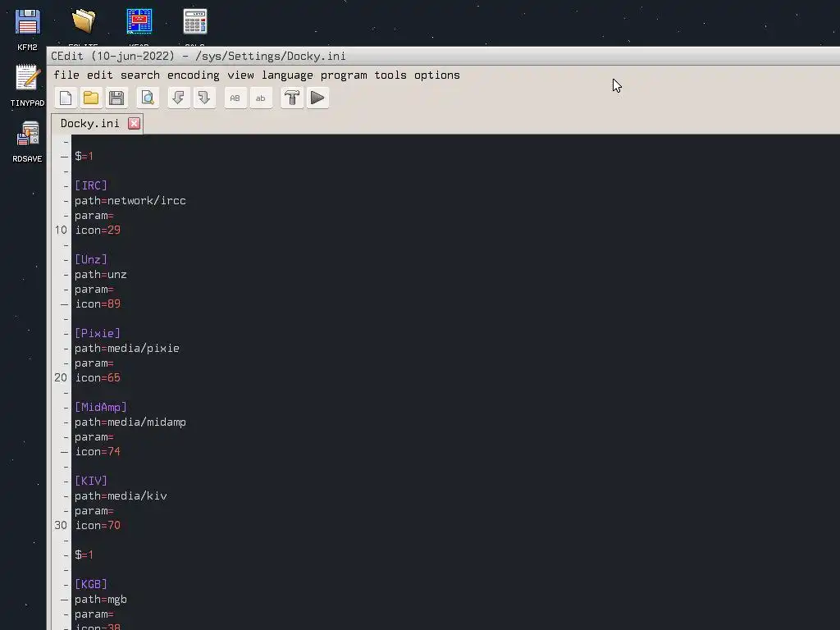Viewport: 840px width, 630px height.
Task: Click the line icon=29
Action: click(x=98, y=231)
